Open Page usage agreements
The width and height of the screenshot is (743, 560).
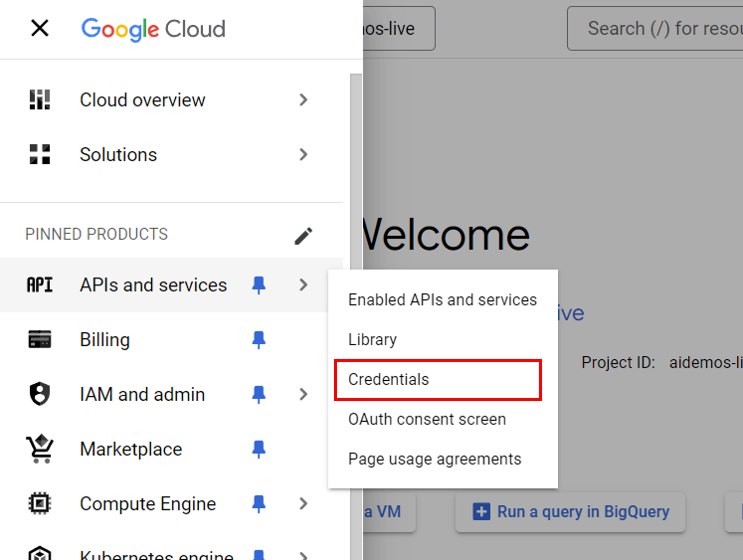[x=443, y=459]
